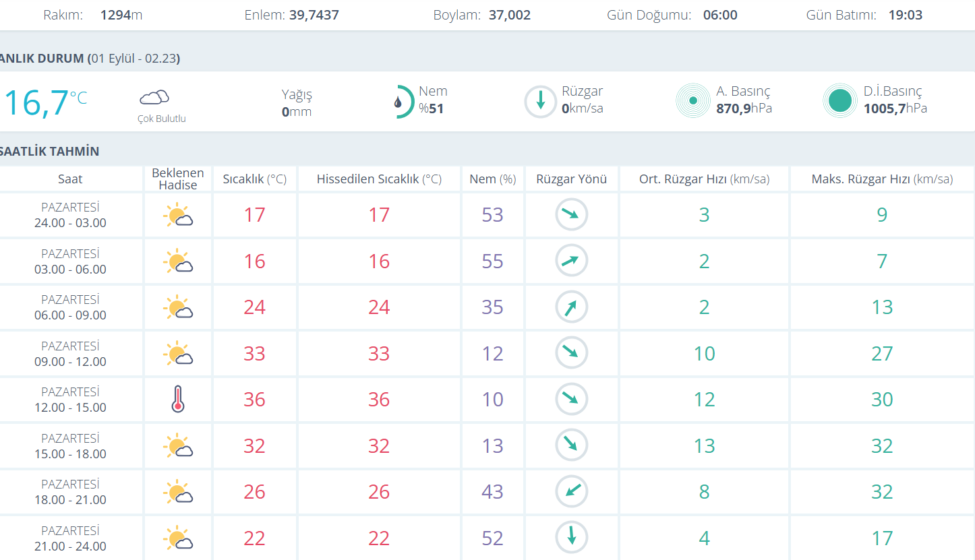The height and width of the screenshot is (560, 975).
Task: Click the downward wind arrow for 21.00 - 24.00
Action: (x=571, y=537)
